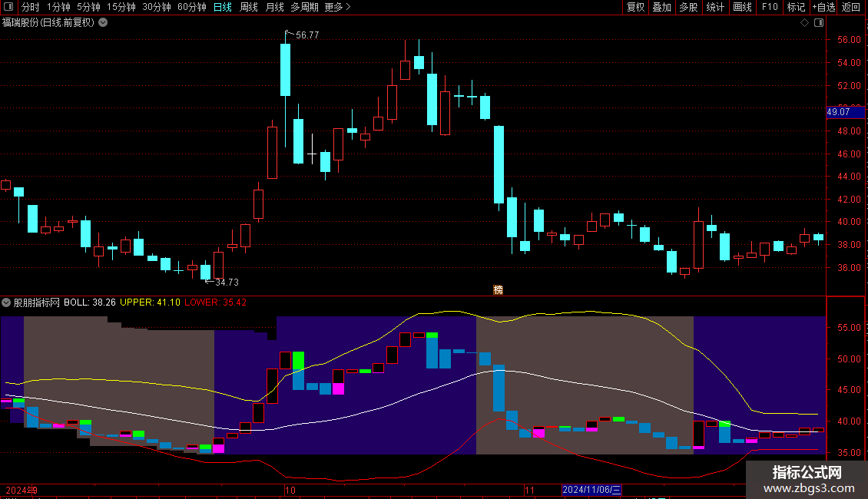This screenshot has width=868, height=499.
Task: Click the 36.00 price axis label
Action: coord(849,268)
